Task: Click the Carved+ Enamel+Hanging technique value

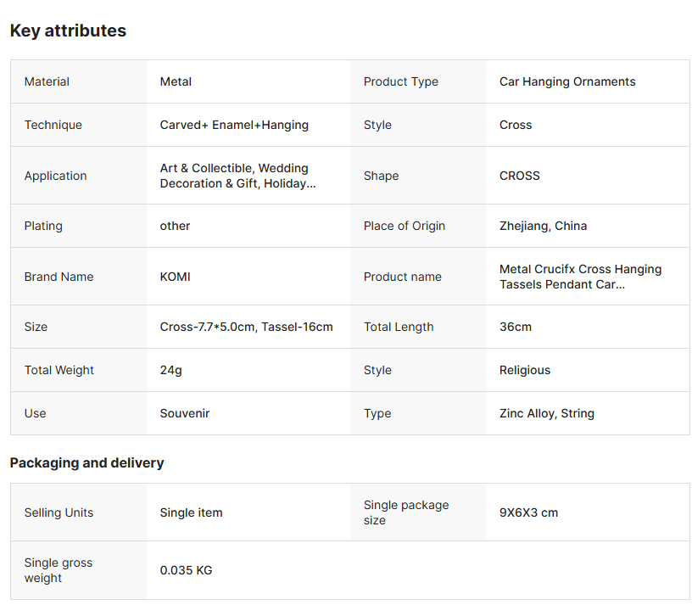Action: pyautogui.click(x=234, y=125)
